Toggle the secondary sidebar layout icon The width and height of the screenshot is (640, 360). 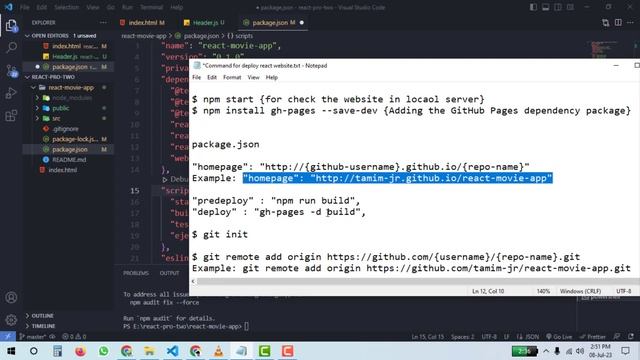click(x=558, y=7)
